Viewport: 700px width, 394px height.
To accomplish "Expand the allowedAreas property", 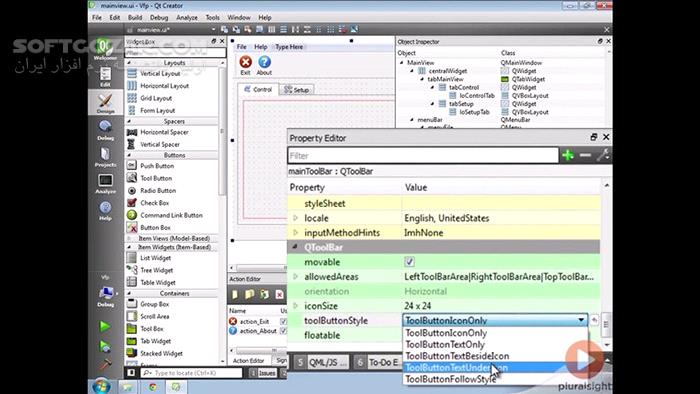I will tap(295, 277).
